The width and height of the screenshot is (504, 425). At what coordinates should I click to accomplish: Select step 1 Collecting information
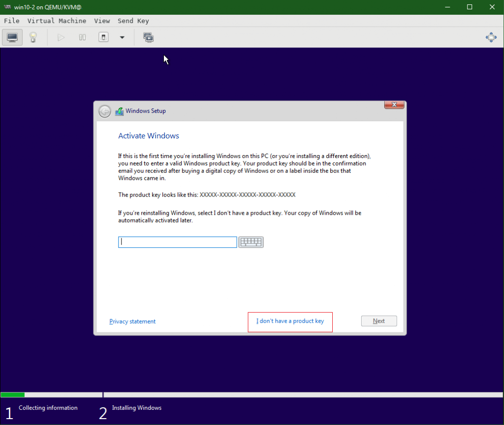pyautogui.click(x=48, y=408)
